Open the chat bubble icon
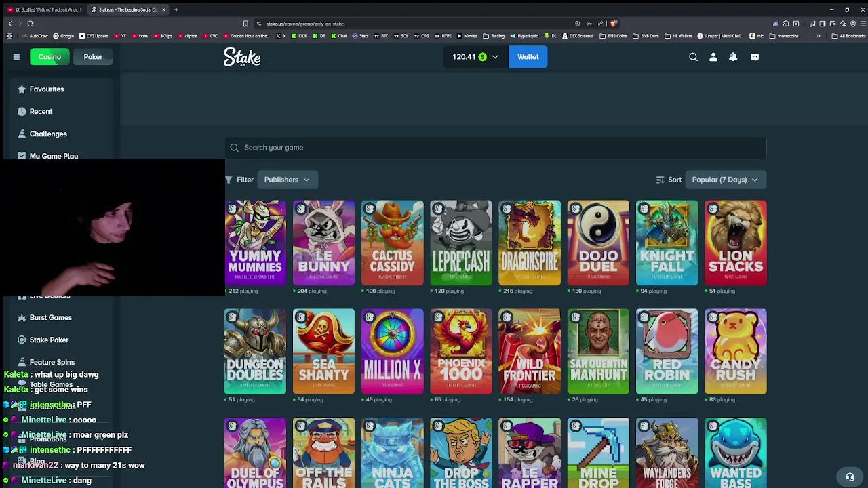868x488 pixels. click(x=755, y=57)
